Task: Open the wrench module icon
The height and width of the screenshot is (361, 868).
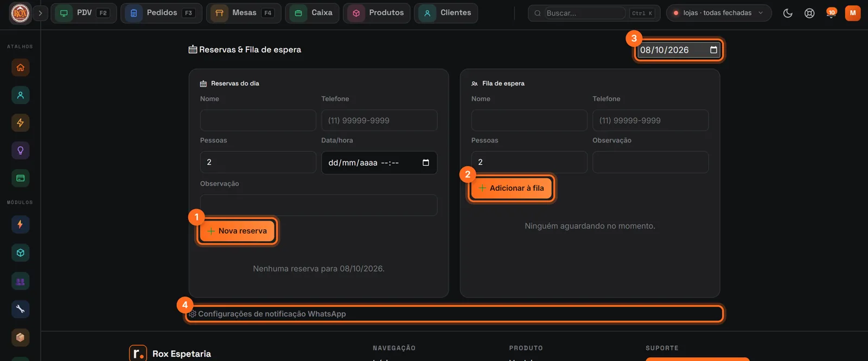Action: tap(21, 309)
